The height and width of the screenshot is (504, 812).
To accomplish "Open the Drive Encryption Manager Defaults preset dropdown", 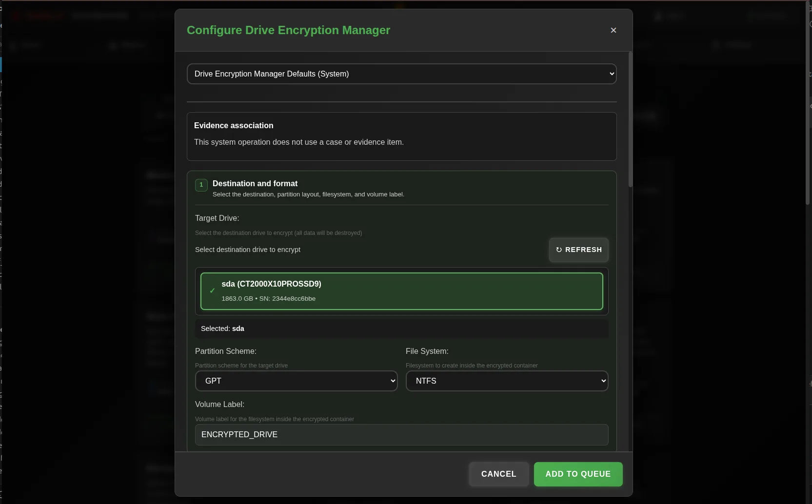I will coord(401,74).
